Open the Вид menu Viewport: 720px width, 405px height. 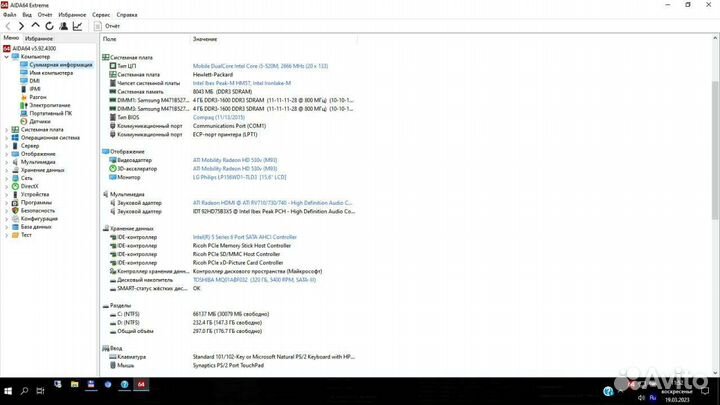(x=27, y=15)
